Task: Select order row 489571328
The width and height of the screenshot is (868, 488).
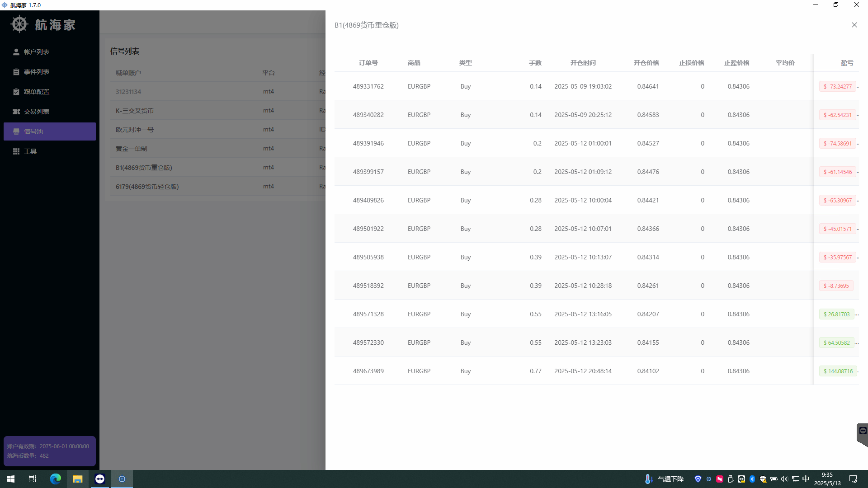Action: click(368, 314)
